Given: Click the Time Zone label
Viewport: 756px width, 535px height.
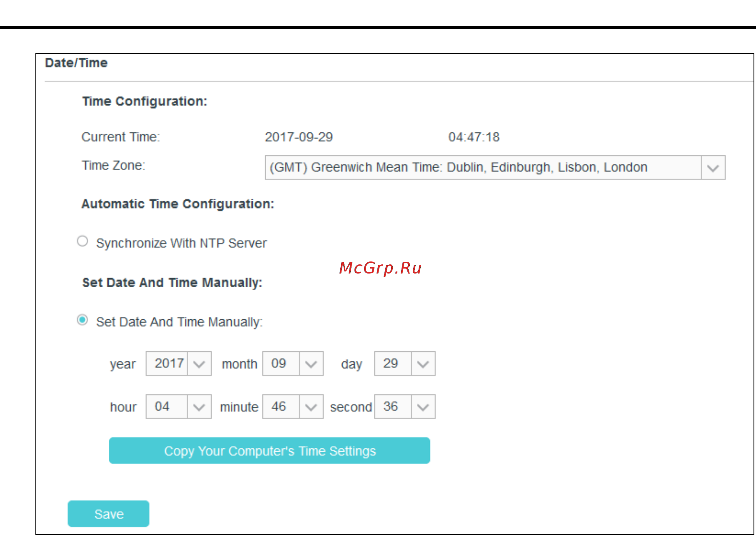Looking at the screenshot, I should point(113,165).
